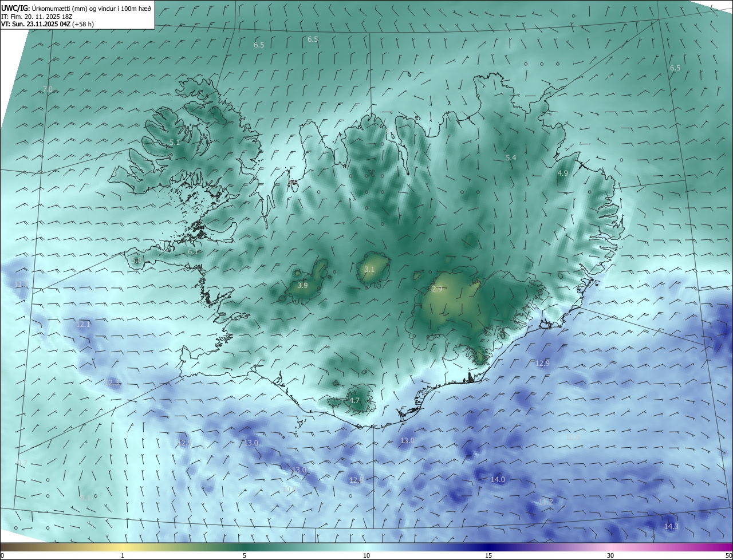The image size is (733, 560).
Task: Click the 14.0 value label
Action: (x=498, y=479)
